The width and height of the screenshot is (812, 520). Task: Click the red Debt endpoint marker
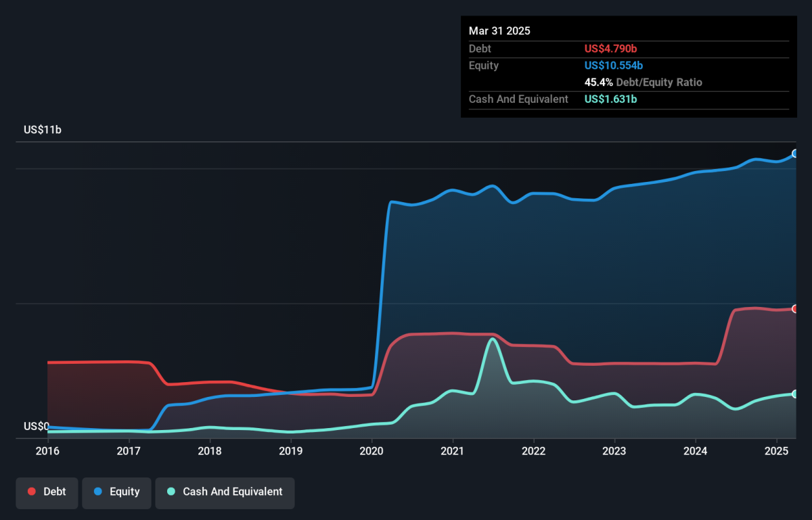coord(795,309)
